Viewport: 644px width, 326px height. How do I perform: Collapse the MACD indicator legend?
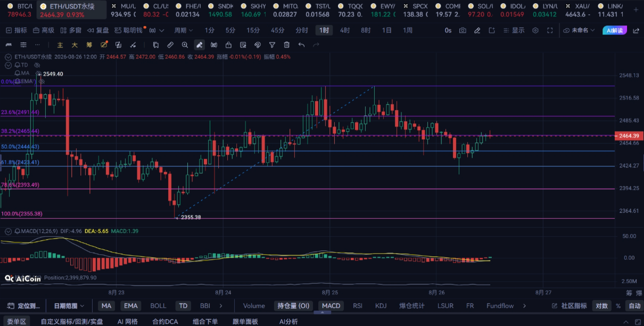pyautogui.click(x=7, y=231)
